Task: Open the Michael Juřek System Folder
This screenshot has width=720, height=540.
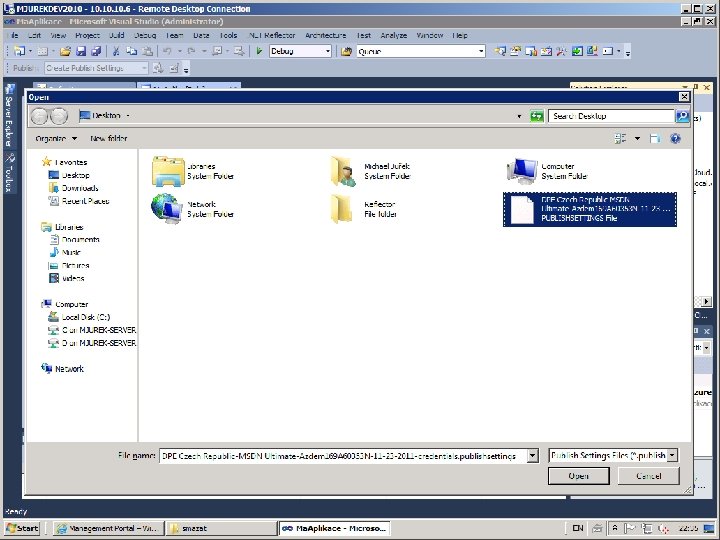Action: [370, 171]
